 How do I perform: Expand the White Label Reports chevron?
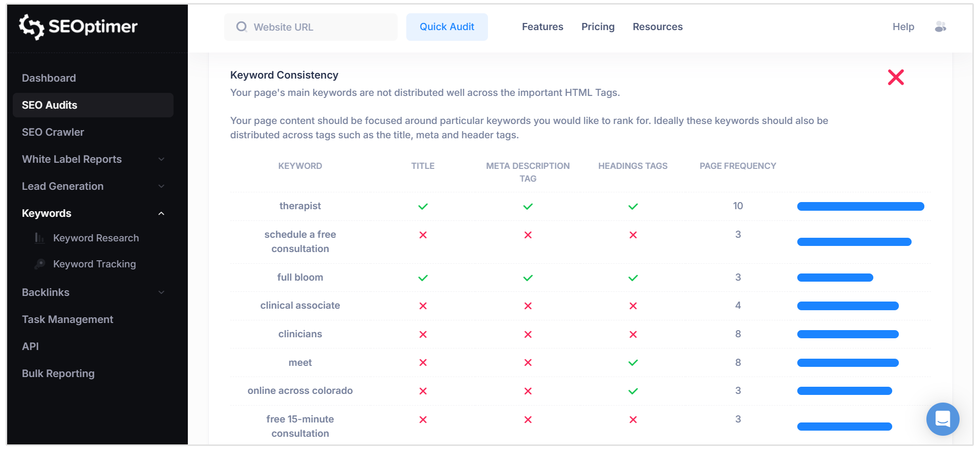(x=161, y=159)
